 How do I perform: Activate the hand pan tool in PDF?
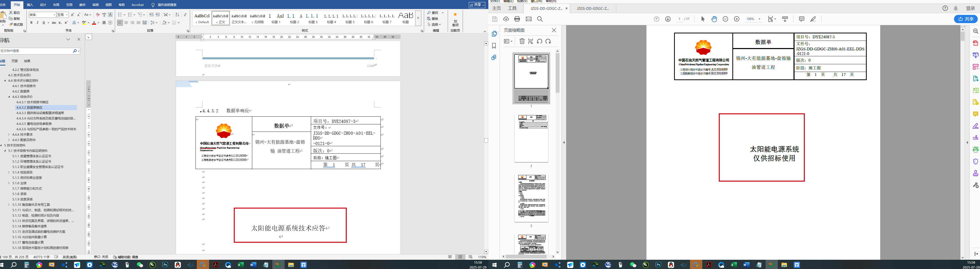[x=714, y=19]
